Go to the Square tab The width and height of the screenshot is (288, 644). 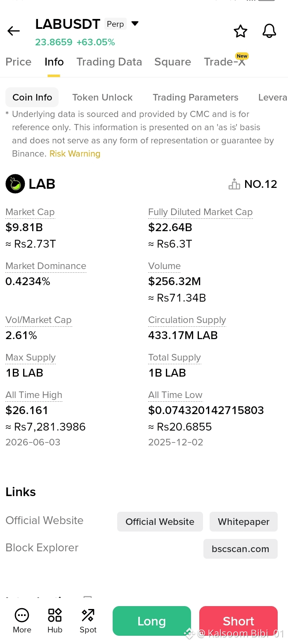pos(172,62)
